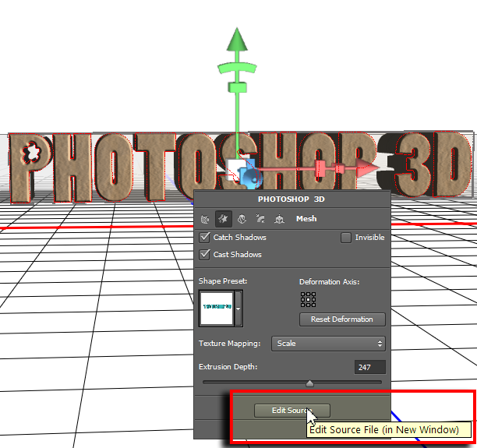Click the Extrusion Depth slider handle
Image resolution: width=477 pixels, height=448 pixels.
(309, 383)
